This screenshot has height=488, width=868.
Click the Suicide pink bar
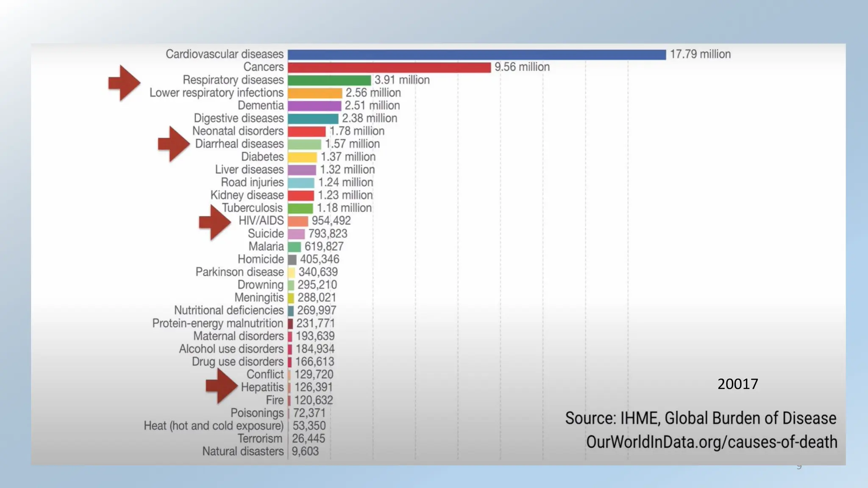coord(296,234)
